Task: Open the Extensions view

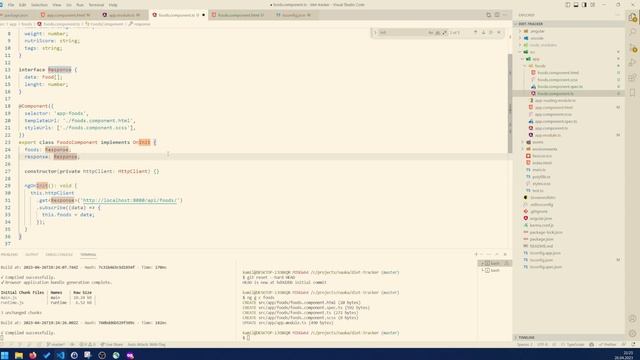Action: [x=633, y=78]
